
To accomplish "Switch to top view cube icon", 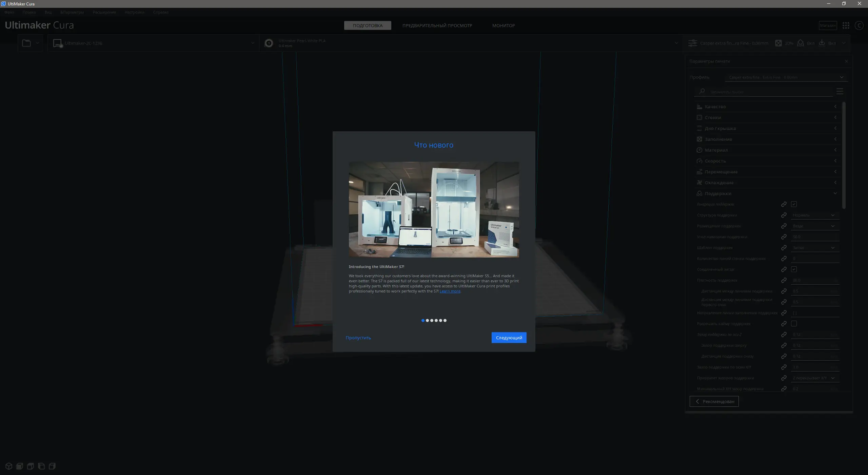I will click(x=31, y=466).
